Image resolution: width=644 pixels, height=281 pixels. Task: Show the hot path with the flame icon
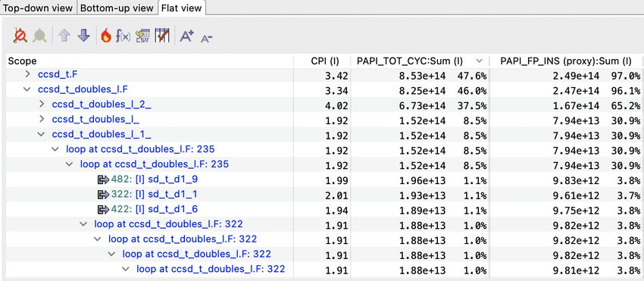(x=105, y=36)
